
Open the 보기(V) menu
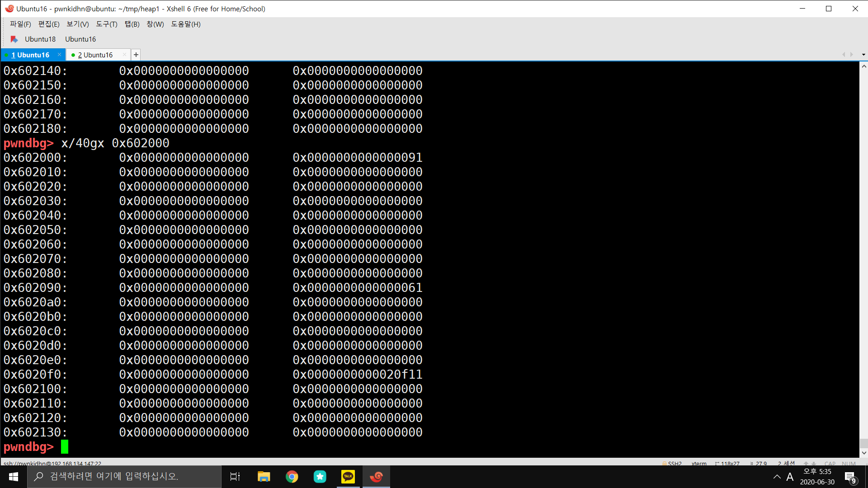point(78,24)
